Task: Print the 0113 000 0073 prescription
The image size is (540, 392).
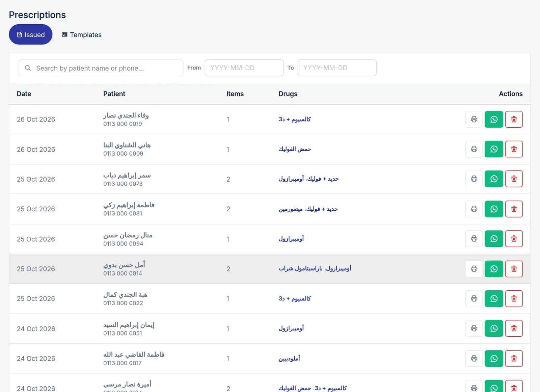Action: (474, 179)
